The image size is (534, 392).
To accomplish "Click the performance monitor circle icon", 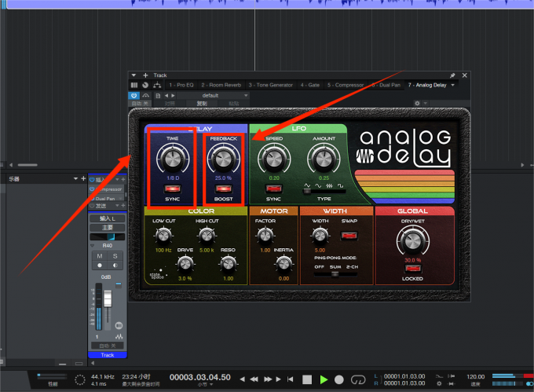I will pyautogui.click(x=79, y=379).
